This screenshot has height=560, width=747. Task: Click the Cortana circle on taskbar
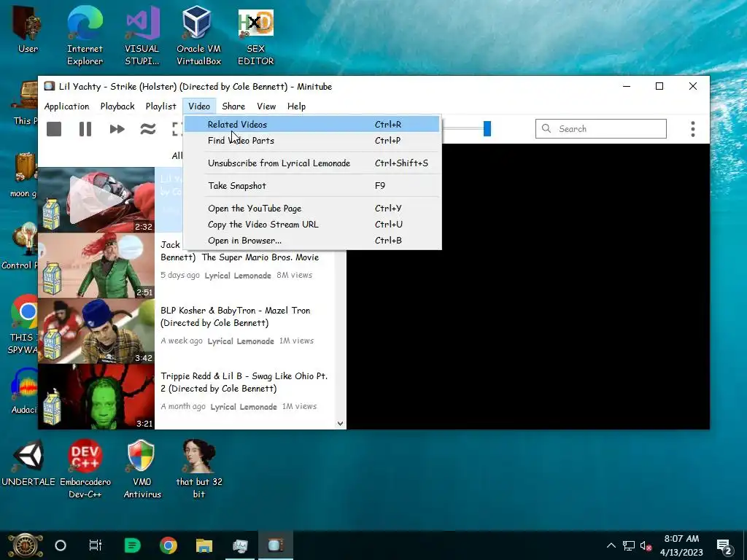click(61, 545)
